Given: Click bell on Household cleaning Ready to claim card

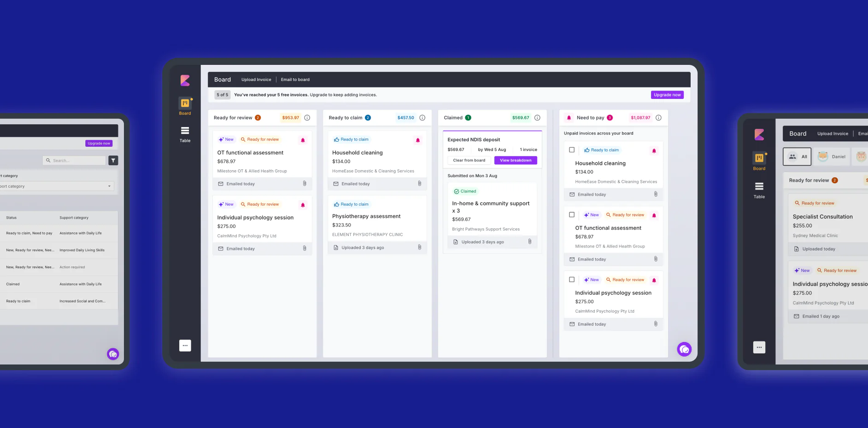Looking at the screenshot, I should tap(418, 140).
